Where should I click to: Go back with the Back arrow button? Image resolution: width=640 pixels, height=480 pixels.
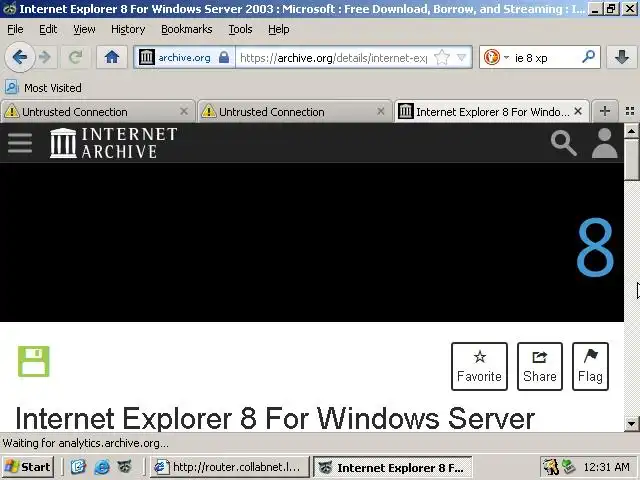point(19,57)
